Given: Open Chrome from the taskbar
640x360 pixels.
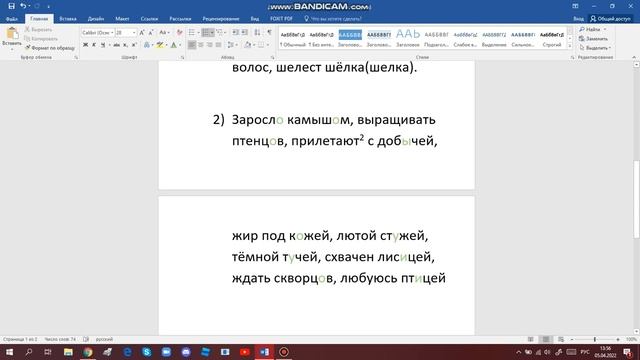Looking at the screenshot, I should click(x=88, y=352).
